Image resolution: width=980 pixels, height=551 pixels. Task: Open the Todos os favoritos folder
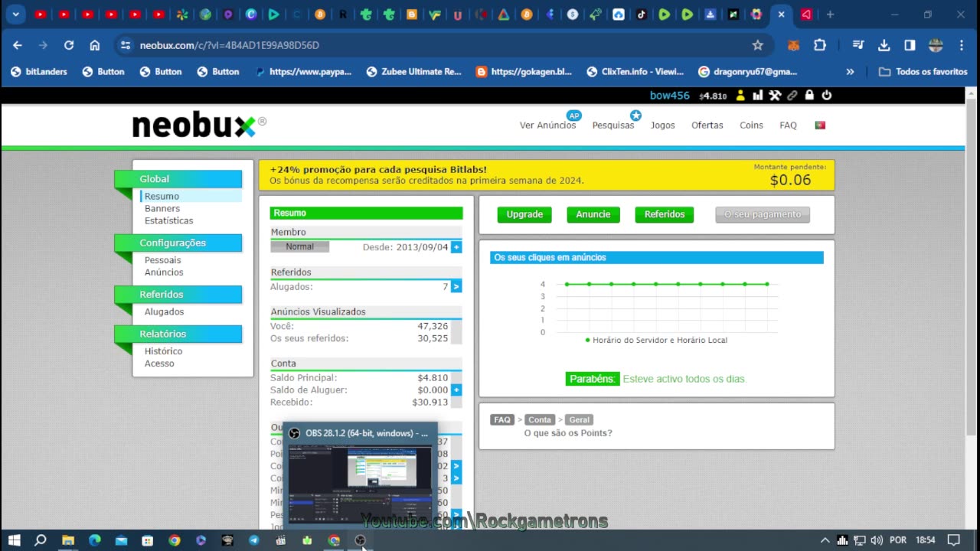[923, 72]
